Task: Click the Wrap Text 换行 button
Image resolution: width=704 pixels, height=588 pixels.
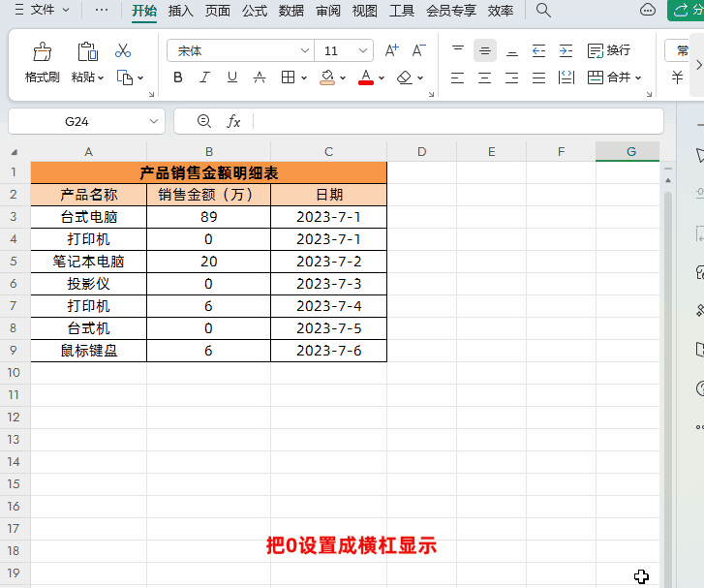Action: [x=609, y=50]
